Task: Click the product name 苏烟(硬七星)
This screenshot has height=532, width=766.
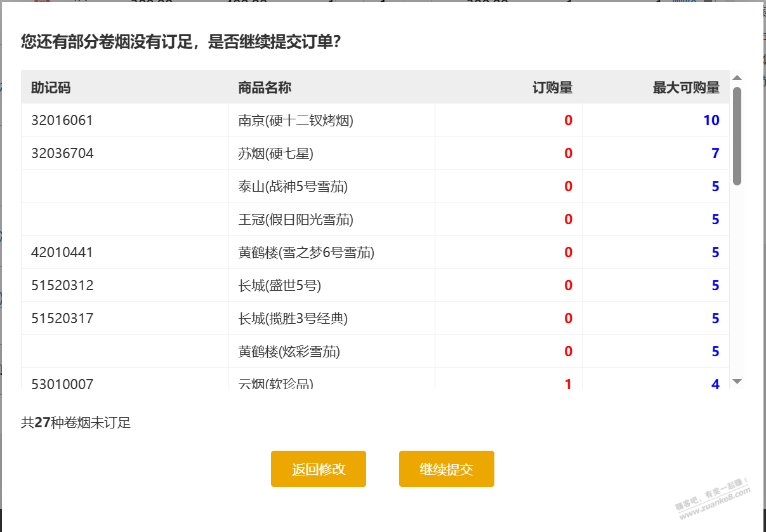Action: [x=276, y=153]
